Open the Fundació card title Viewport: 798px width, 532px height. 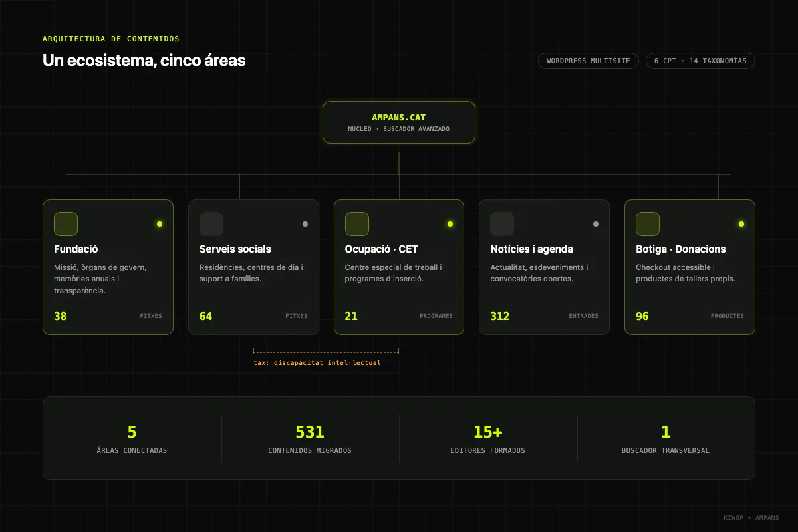tap(76, 249)
